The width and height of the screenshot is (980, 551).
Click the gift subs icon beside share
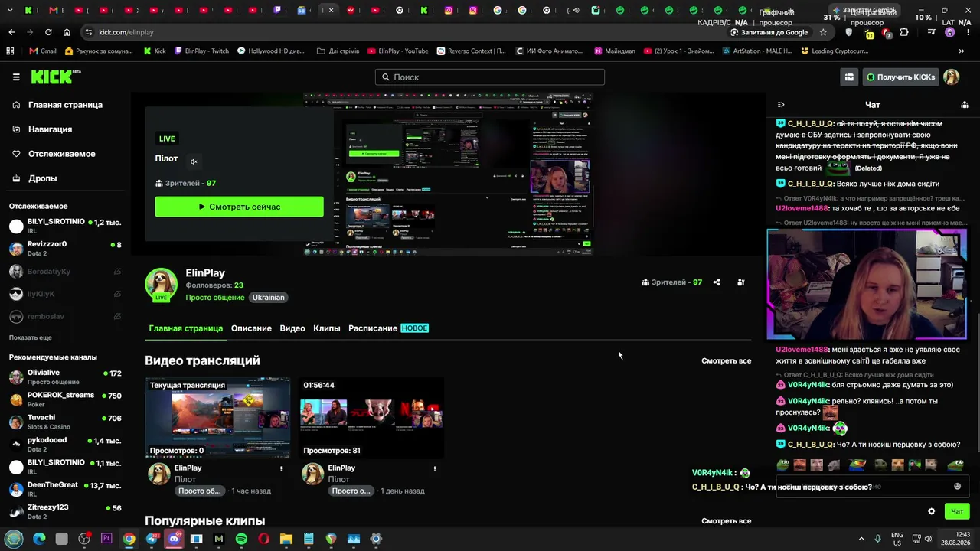coord(740,282)
